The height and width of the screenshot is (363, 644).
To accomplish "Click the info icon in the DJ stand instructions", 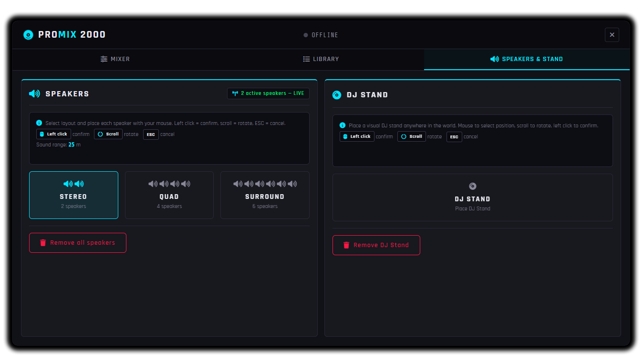I will point(343,125).
